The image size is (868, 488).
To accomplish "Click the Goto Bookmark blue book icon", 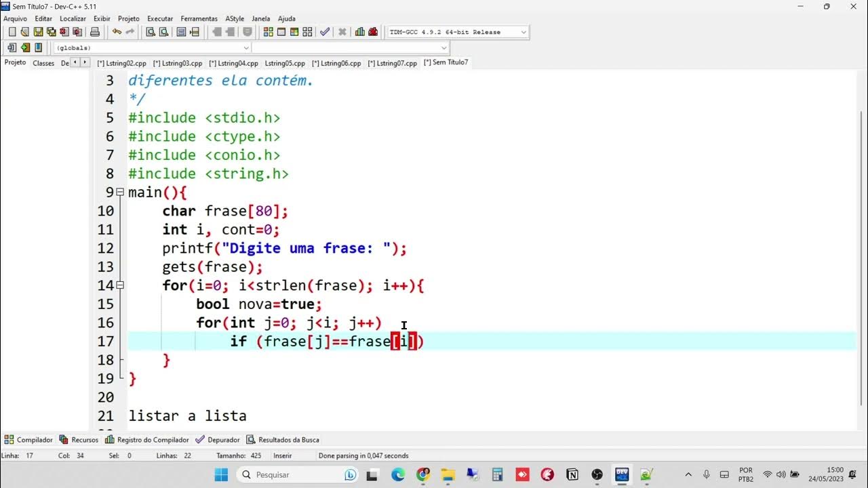I will coord(38,47).
